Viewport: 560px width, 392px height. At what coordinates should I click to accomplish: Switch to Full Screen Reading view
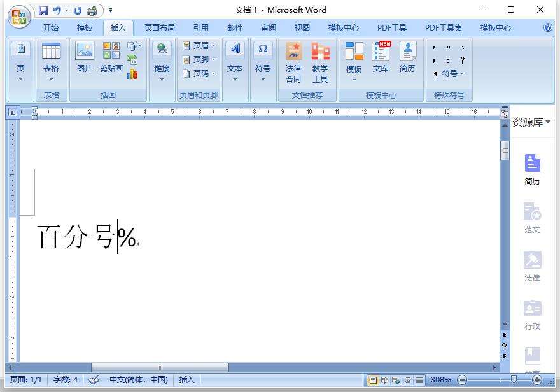click(384, 380)
